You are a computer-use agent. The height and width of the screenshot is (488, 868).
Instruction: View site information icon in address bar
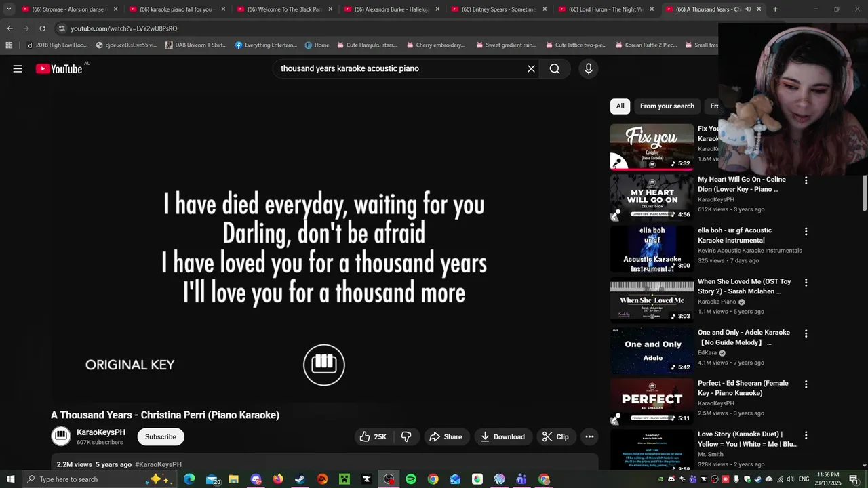(x=62, y=28)
